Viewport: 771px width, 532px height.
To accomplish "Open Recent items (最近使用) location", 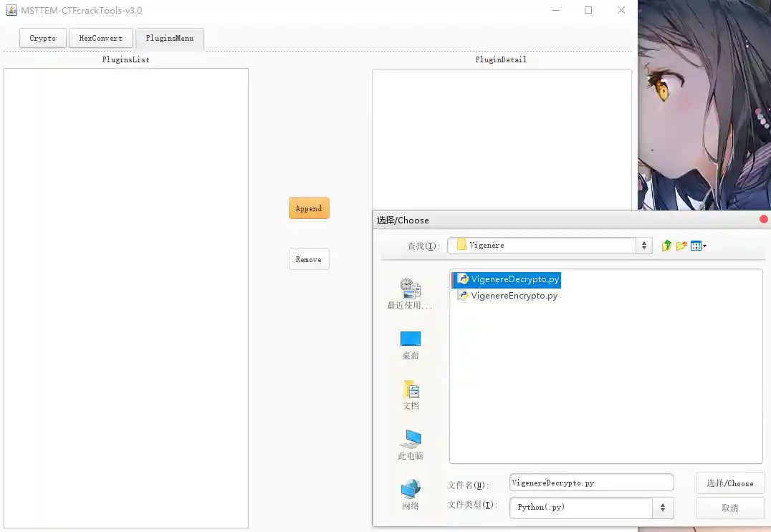I will pos(410,294).
